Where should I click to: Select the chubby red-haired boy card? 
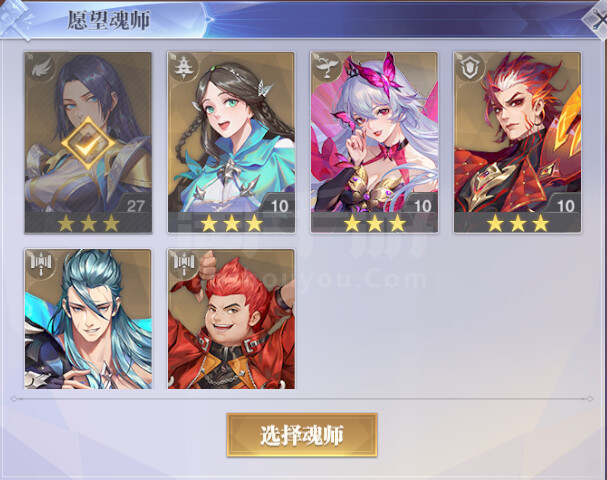point(231,319)
